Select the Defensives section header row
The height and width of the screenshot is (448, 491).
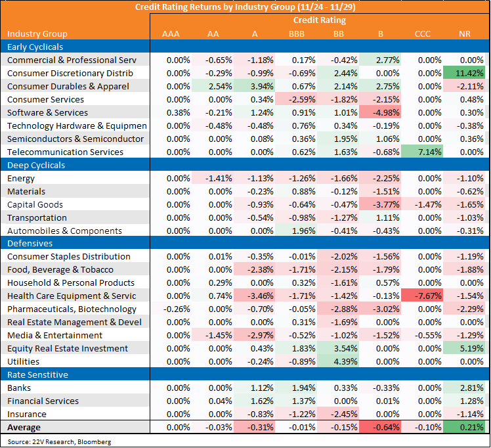[245, 243]
